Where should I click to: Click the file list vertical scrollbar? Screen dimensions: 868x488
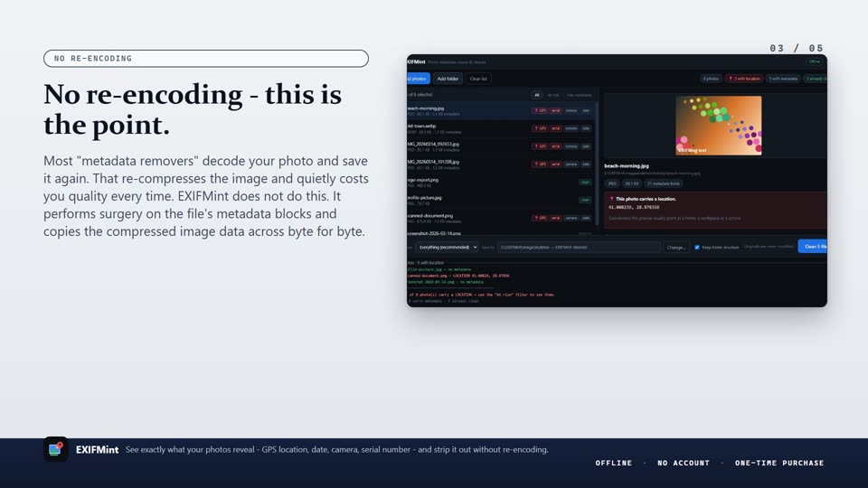pyautogui.click(x=596, y=164)
